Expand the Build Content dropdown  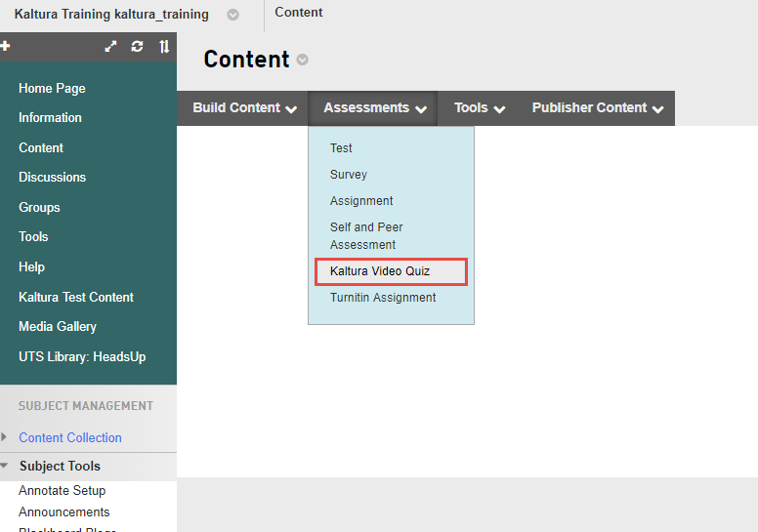[244, 108]
